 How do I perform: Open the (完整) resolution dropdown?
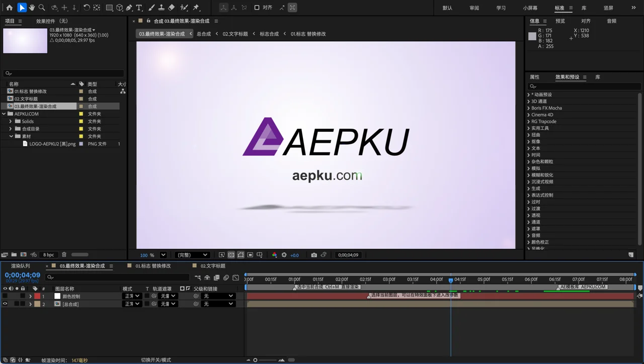(192, 255)
